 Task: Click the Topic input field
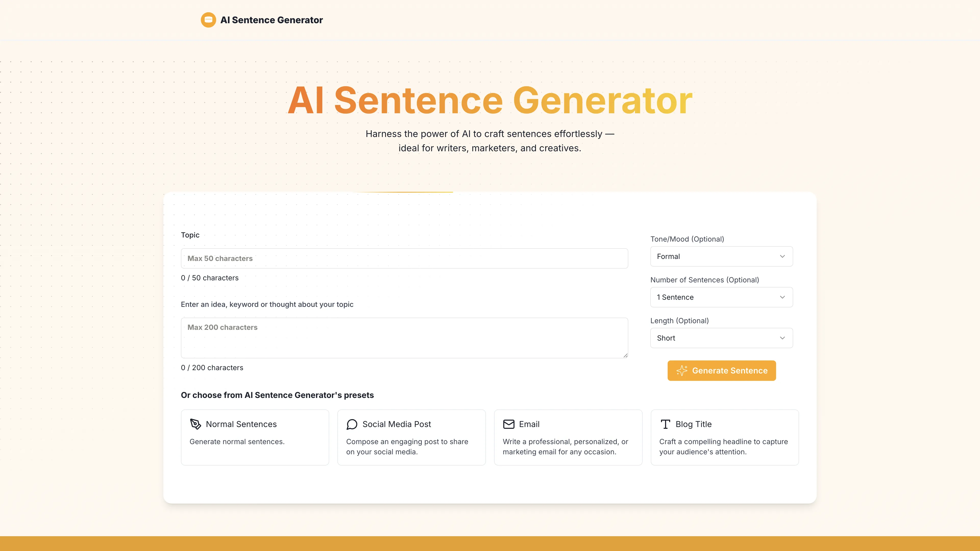405,258
